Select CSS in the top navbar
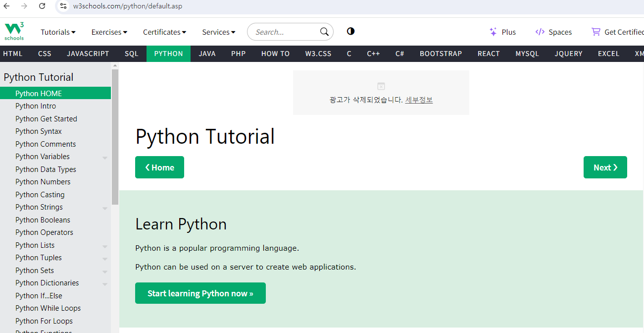The height and width of the screenshot is (333, 644). [45, 54]
